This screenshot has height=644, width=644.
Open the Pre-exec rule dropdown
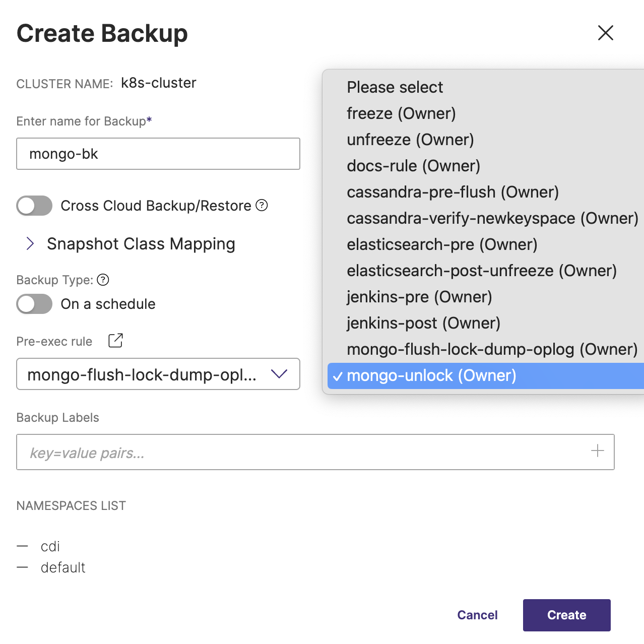click(x=158, y=374)
